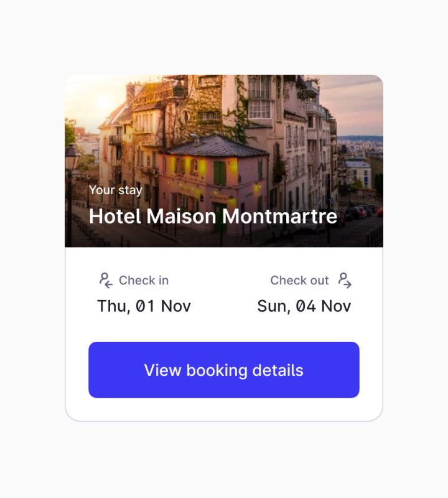Viewport: 448px width, 498px height.
Task: Click Nov in the check-out date
Action: tap(336, 306)
